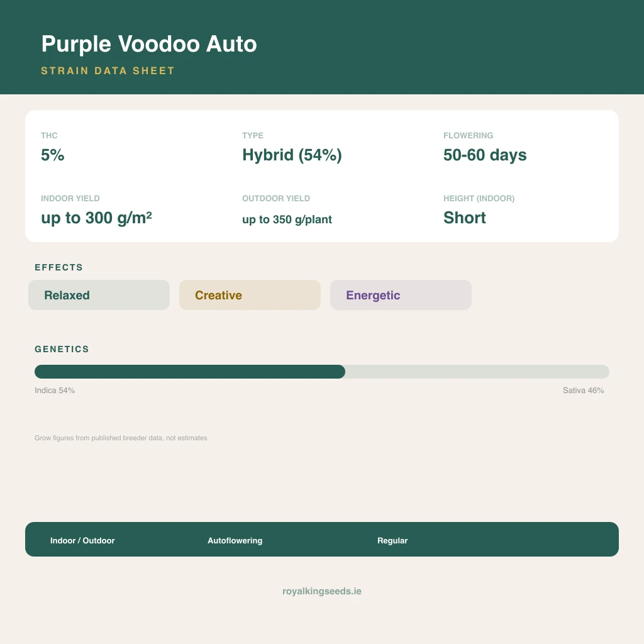Select the Relaxed effect chip
This screenshot has width=644, height=644.
tap(99, 295)
